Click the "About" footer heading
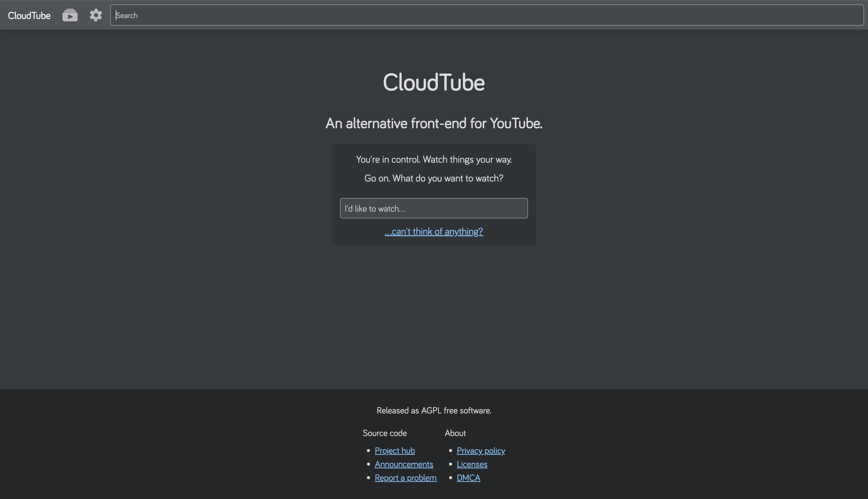 click(455, 433)
